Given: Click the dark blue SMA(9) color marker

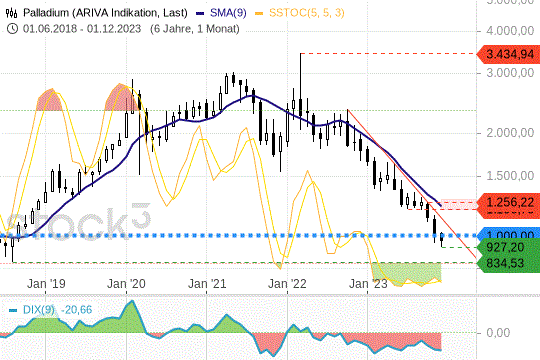Looking at the screenshot, I should click(x=200, y=13).
